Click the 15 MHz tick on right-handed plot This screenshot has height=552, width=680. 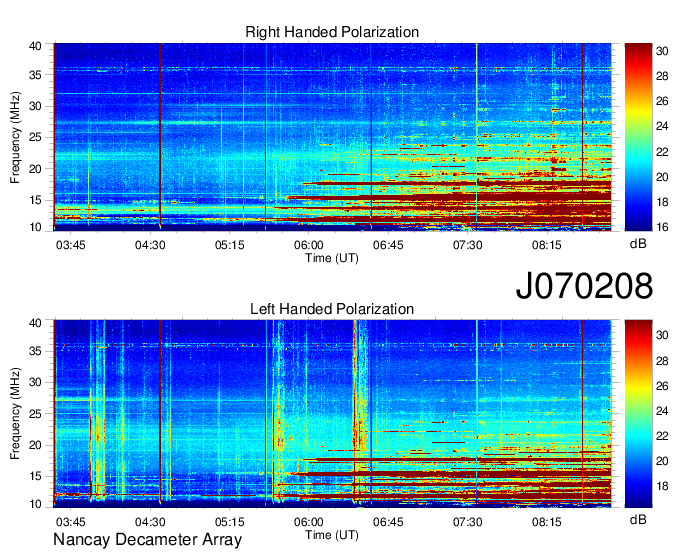[x=35, y=200]
